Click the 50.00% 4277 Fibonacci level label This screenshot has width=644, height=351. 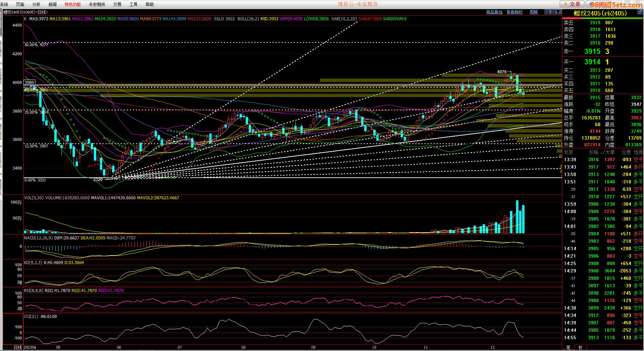point(36,45)
